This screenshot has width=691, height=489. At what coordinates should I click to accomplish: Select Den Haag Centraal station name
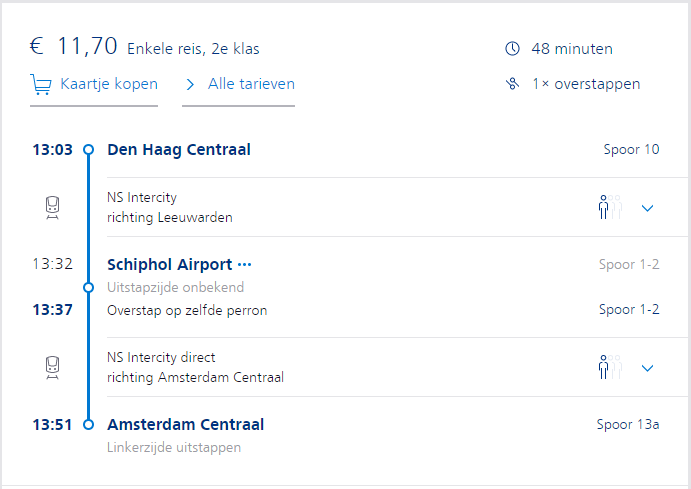[x=179, y=150]
